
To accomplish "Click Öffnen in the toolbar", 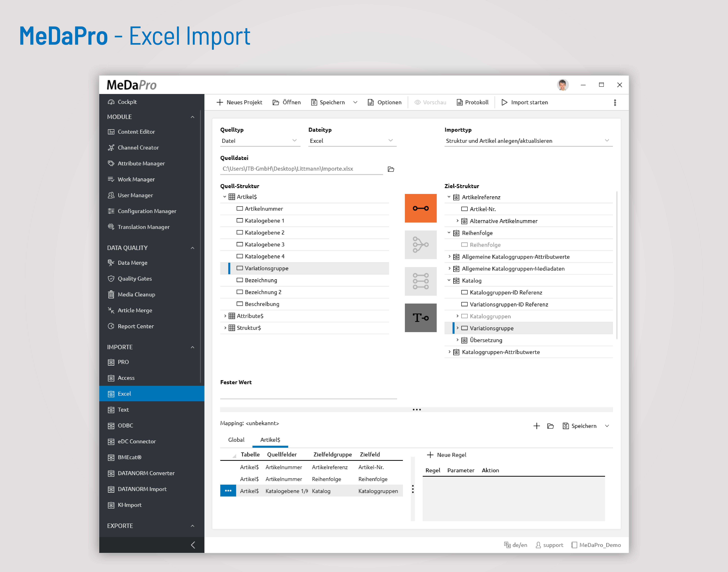I will [x=287, y=102].
